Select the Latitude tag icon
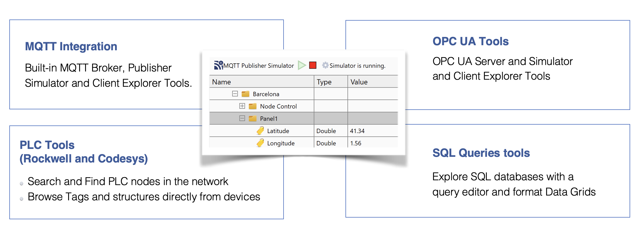The image size is (644, 230). tap(260, 131)
